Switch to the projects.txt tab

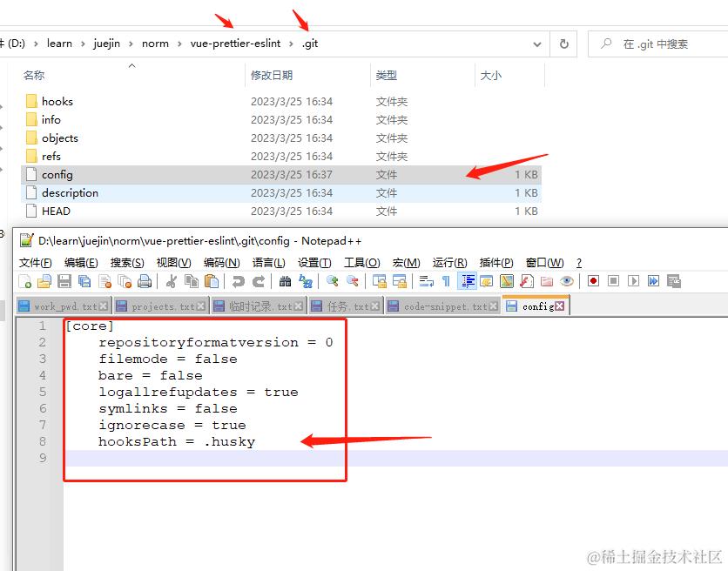click(x=160, y=306)
